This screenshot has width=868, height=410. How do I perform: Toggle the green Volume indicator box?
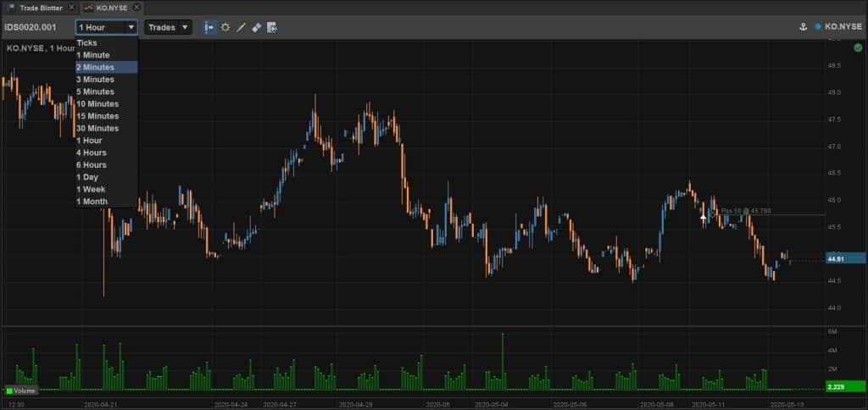(8, 391)
